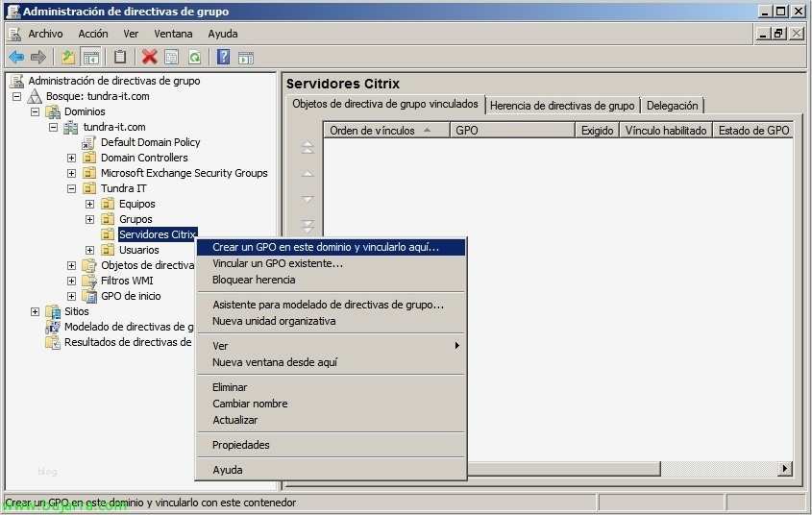Toggle the show/hide console tree icon
This screenshot has width=812, height=515.
[91, 57]
